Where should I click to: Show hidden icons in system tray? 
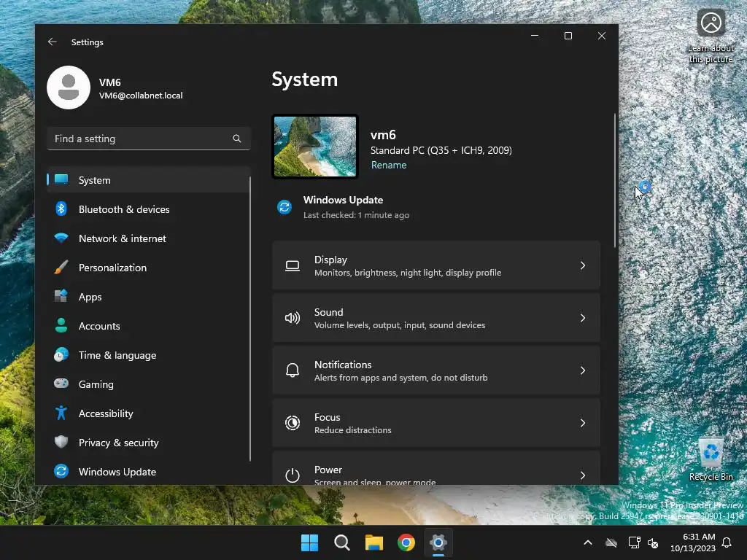pos(588,542)
